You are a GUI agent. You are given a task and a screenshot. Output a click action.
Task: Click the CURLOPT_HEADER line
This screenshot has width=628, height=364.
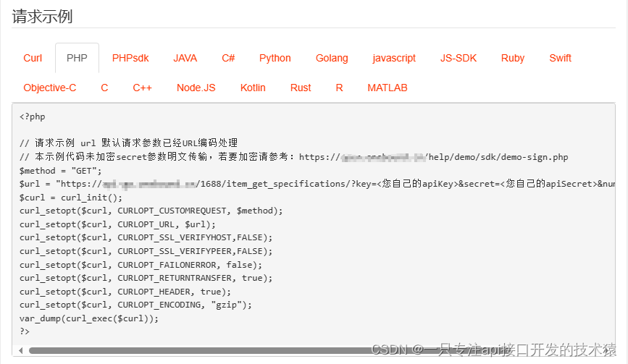(x=125, y=292)
